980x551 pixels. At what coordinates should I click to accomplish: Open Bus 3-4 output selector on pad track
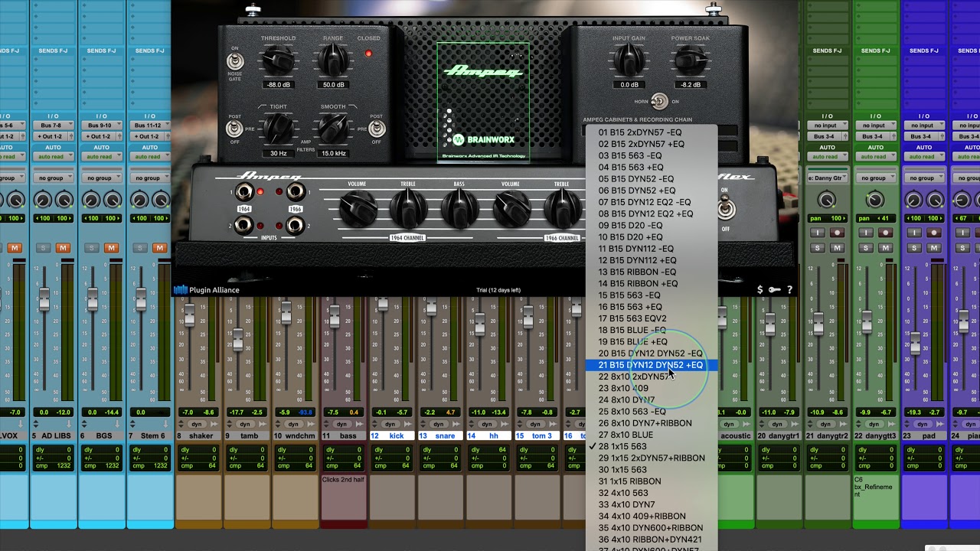coord(923,136)
